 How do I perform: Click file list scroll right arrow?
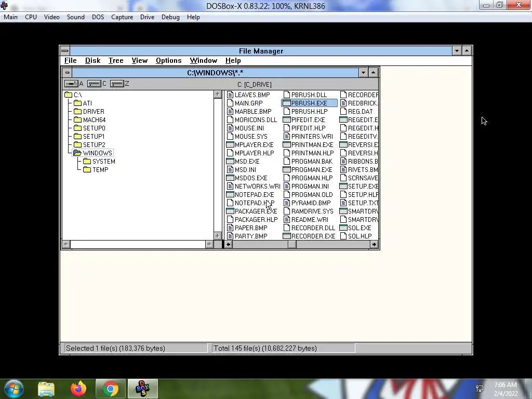click(374, 244)
